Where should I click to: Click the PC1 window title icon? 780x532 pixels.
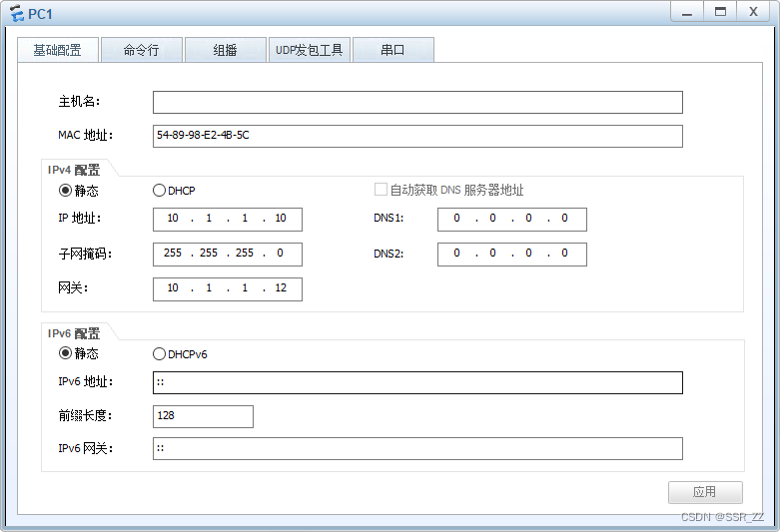click(x=17, y=13)
